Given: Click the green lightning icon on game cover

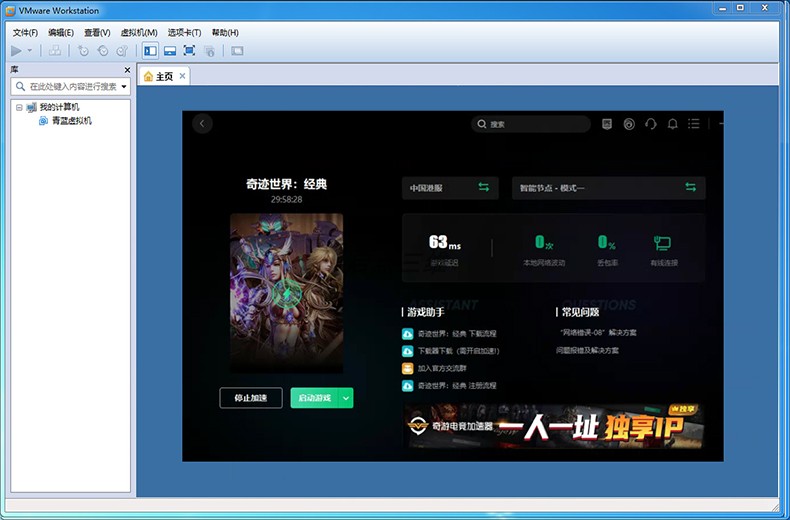Looking at the screenshot, I should tap(287, 294).
